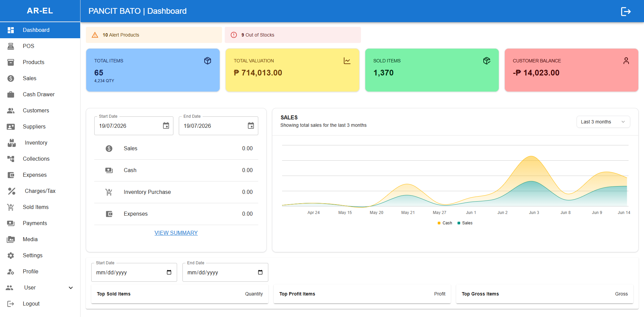Click the mm/dd/yyyy Start Date field
The height and width of the screenshot is (325, 644).
tap(134, 272)
